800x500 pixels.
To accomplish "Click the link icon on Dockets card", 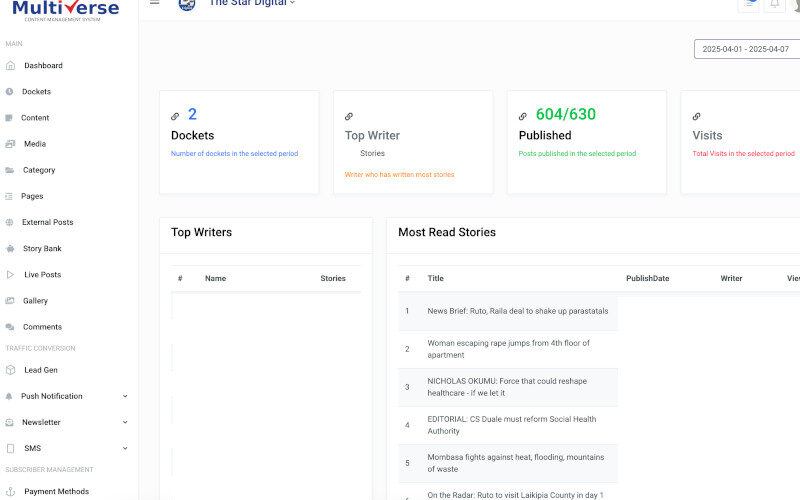I will click(x=176, y=116).
